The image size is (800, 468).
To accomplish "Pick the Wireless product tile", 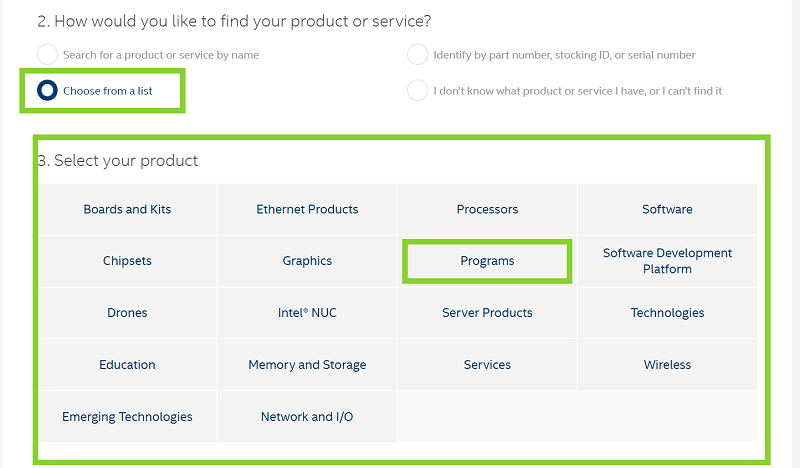I will pos(667,365).
